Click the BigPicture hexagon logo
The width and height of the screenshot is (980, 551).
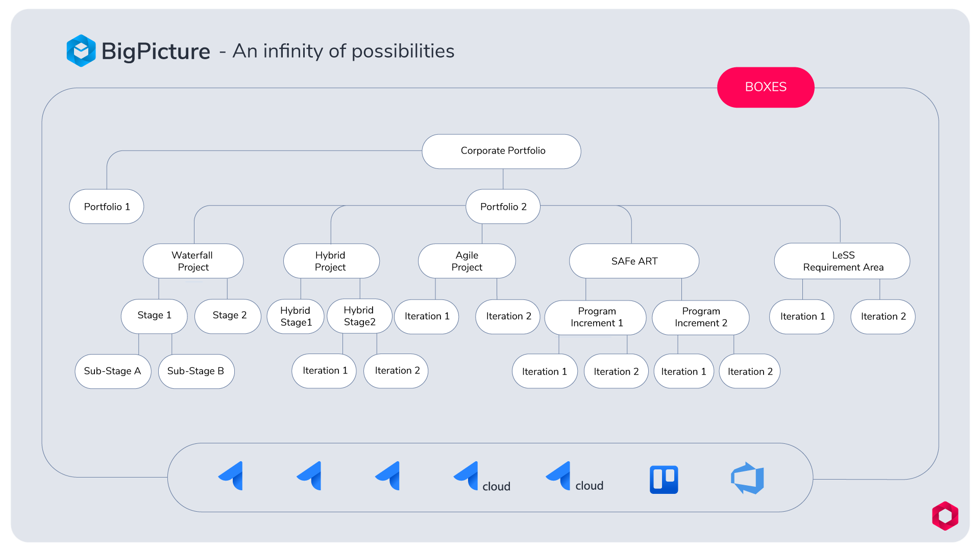pos(81,51)
